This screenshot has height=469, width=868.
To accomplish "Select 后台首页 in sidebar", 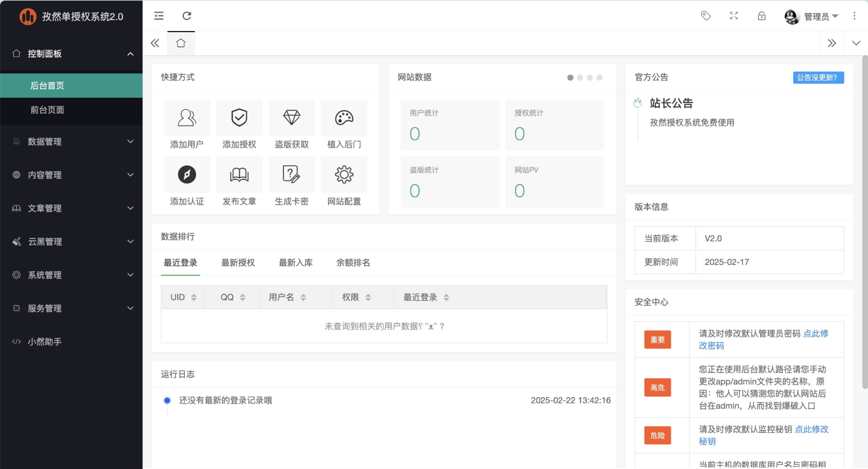I will [71, 86].
